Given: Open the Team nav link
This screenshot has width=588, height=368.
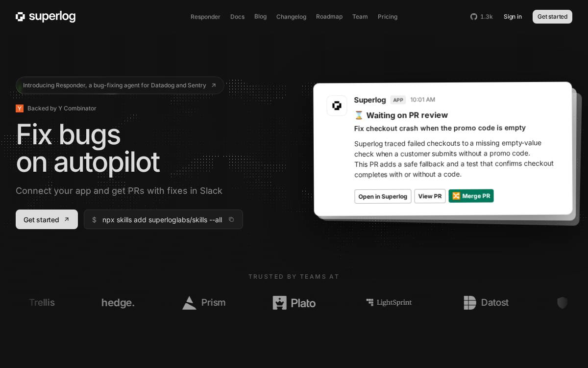Looking at the screenshot, I should pos(360,17).
